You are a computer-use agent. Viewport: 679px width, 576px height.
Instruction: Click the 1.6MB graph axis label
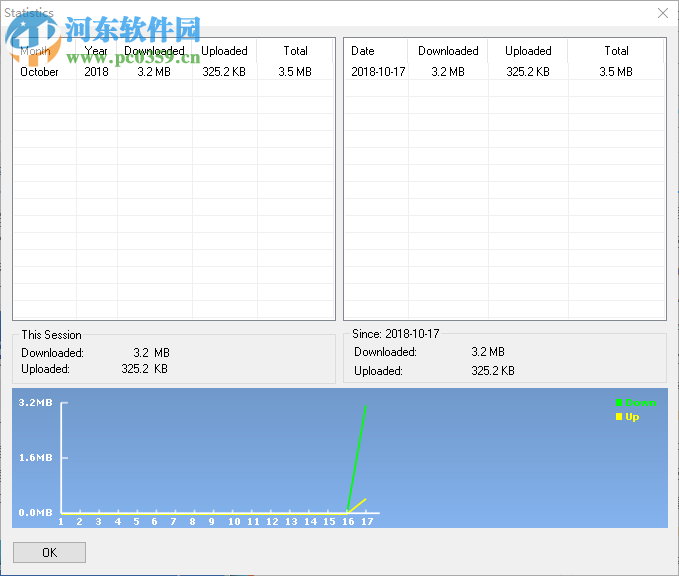click(x=36, y=457)
